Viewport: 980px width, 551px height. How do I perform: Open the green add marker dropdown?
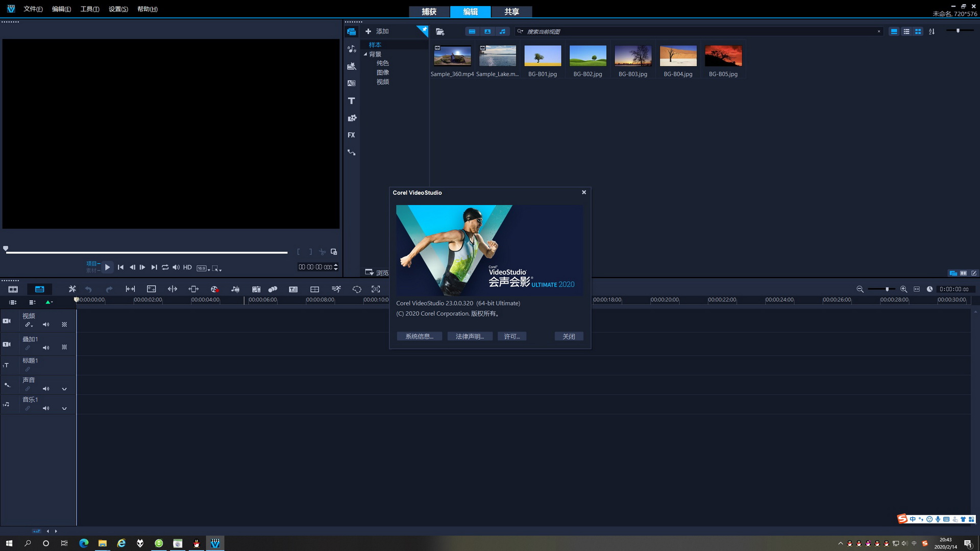point(49,302)
